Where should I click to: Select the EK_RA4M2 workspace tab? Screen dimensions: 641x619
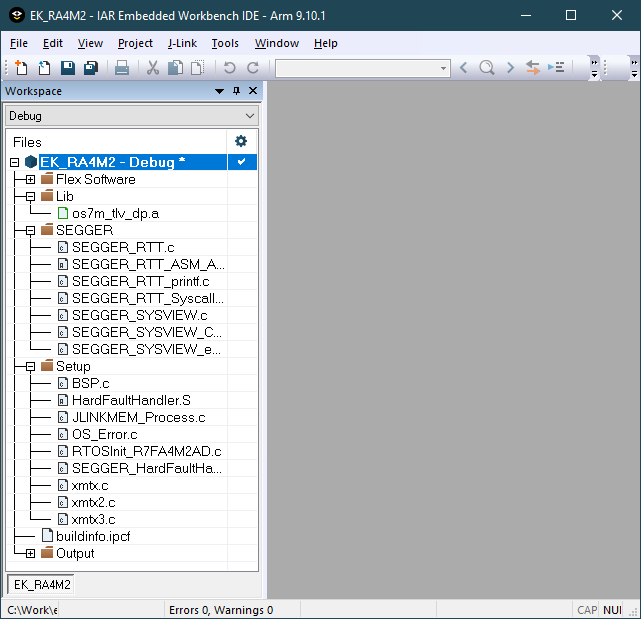click(x=40, y=584)
